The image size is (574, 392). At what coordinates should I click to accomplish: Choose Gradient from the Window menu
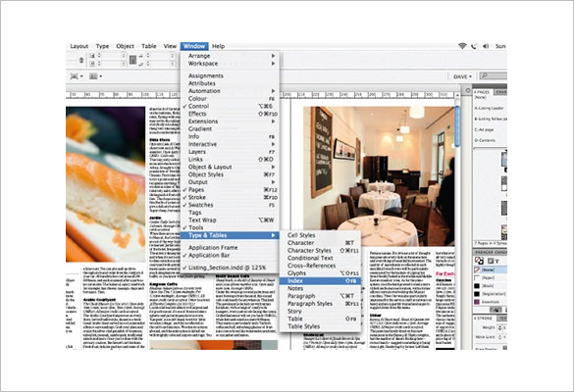pyautogui.click(x=230, y=128)
